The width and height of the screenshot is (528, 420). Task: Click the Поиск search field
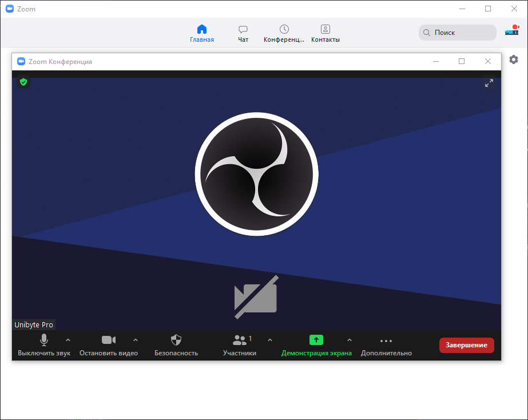click(457, 33)
